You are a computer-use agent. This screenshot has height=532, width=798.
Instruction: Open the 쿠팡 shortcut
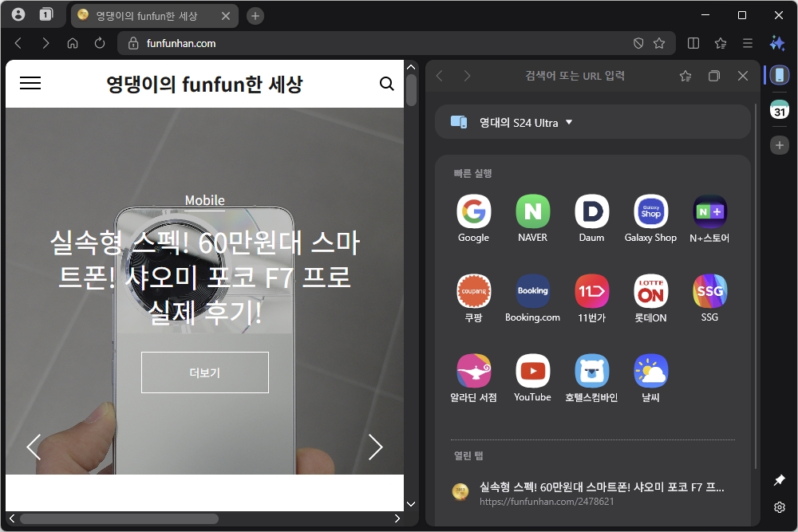(x=473, y=298)
